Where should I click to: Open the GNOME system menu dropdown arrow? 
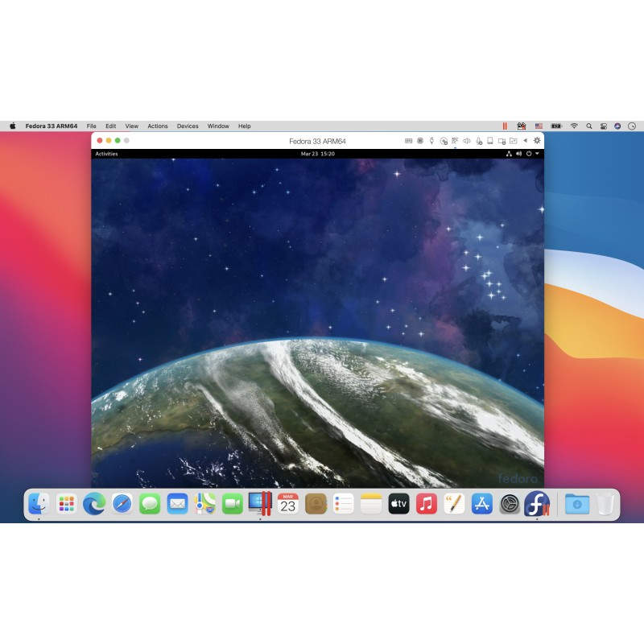(x=537, y=154)
